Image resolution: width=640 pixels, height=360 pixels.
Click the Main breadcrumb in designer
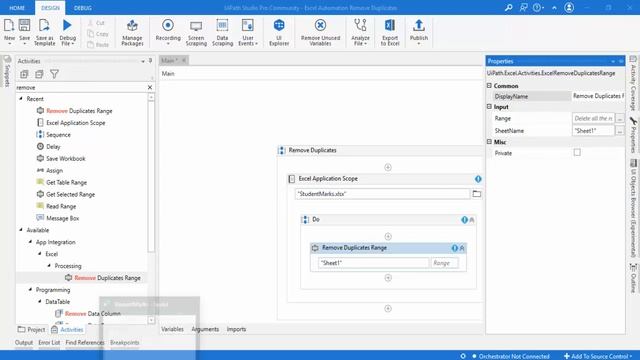(x=168, y=73)
